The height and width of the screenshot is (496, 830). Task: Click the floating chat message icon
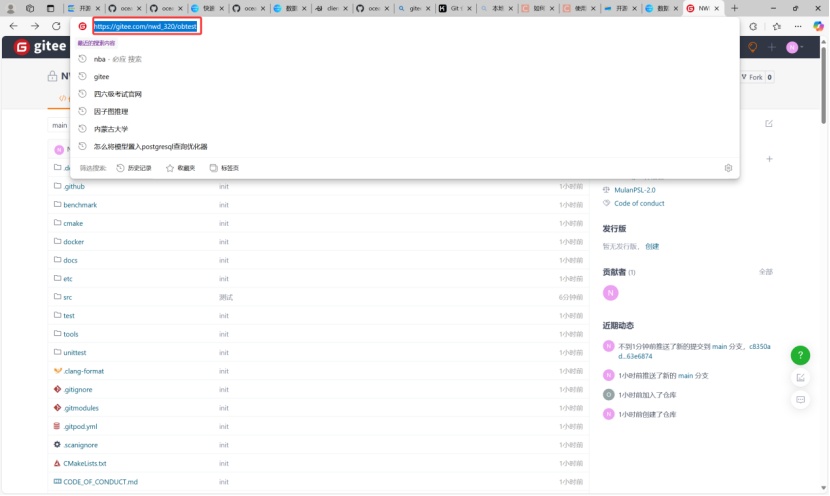pyautogui.click(x=800, y=400)
